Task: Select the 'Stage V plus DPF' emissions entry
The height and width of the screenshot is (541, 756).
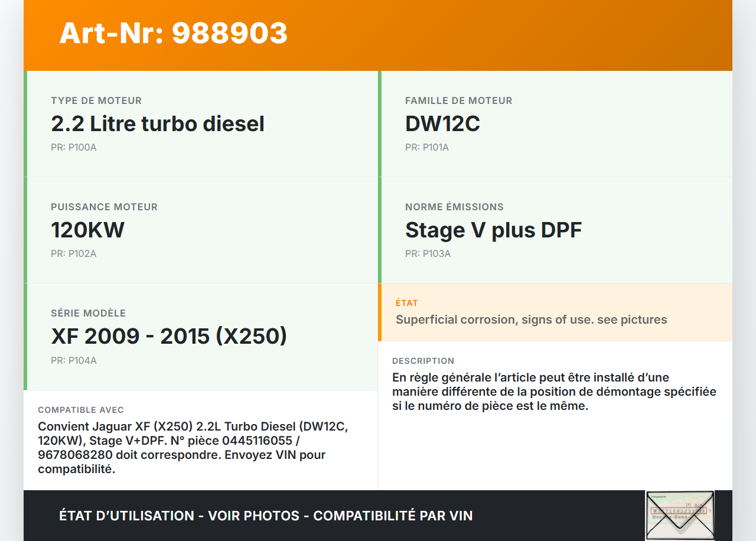Action: pos(494,230)
